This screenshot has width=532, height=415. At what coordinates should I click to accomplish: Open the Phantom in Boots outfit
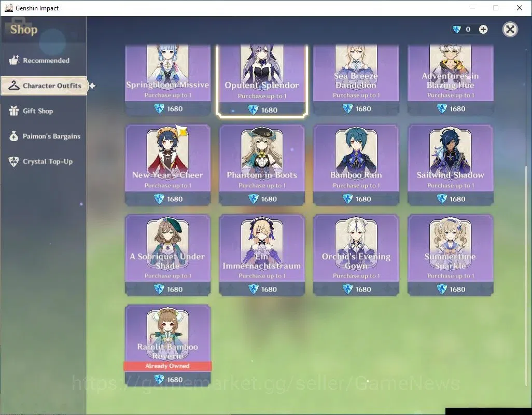[x=261, y=165]
